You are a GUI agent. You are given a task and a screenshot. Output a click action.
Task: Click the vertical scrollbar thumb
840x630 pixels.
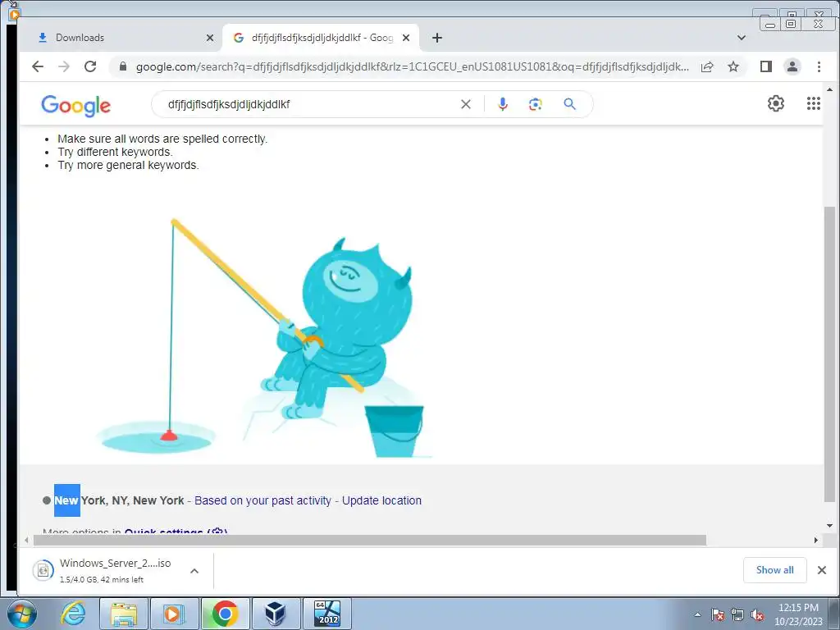829,354
